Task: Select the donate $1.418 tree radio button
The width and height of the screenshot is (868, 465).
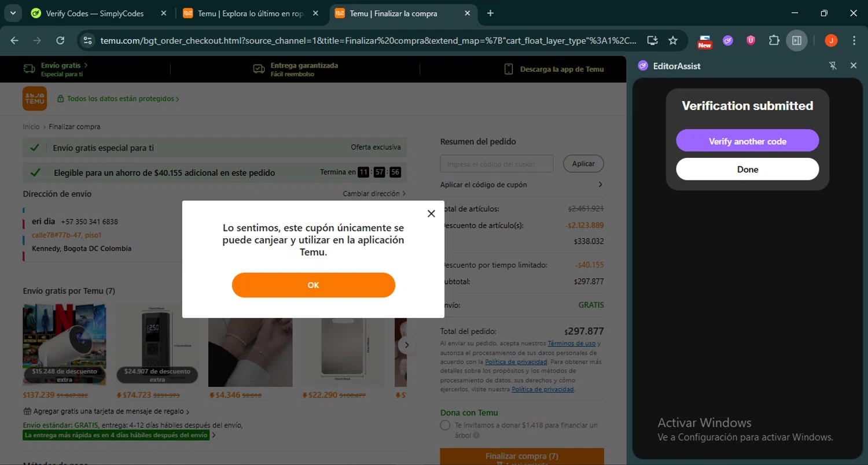Action: click(445, 426)
